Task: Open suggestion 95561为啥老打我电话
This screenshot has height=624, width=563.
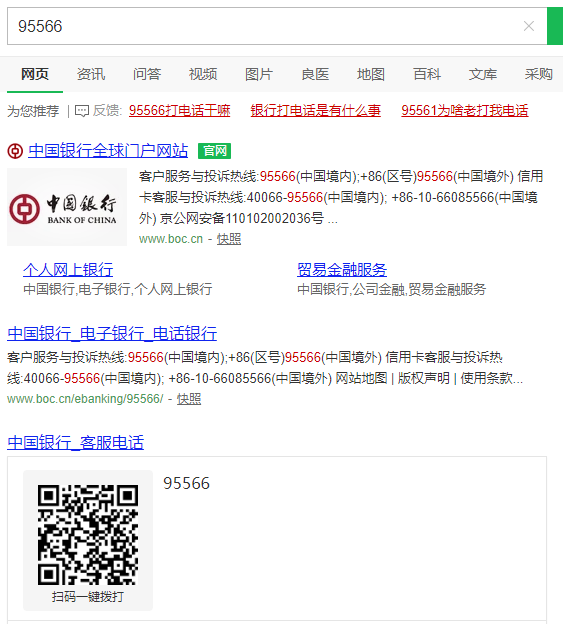Action: 465,111
